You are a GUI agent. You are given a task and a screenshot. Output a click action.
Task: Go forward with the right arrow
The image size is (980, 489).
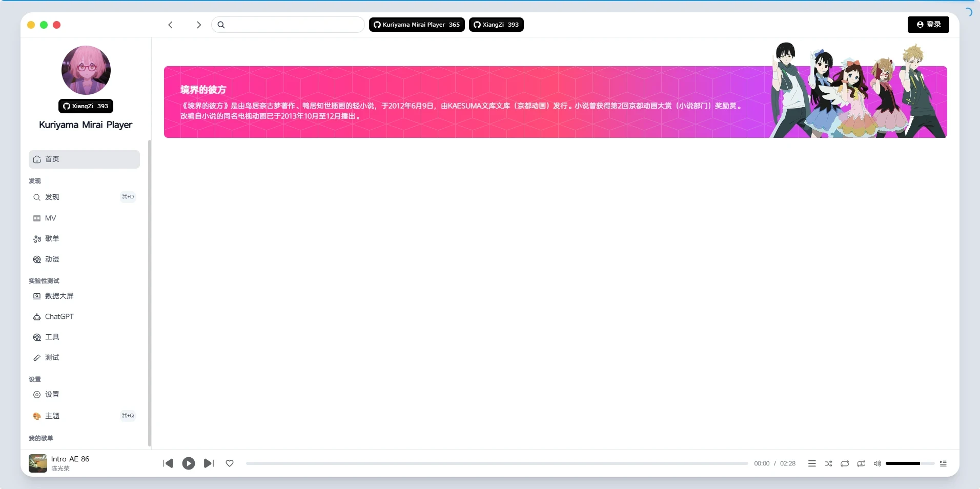(199, 25)
